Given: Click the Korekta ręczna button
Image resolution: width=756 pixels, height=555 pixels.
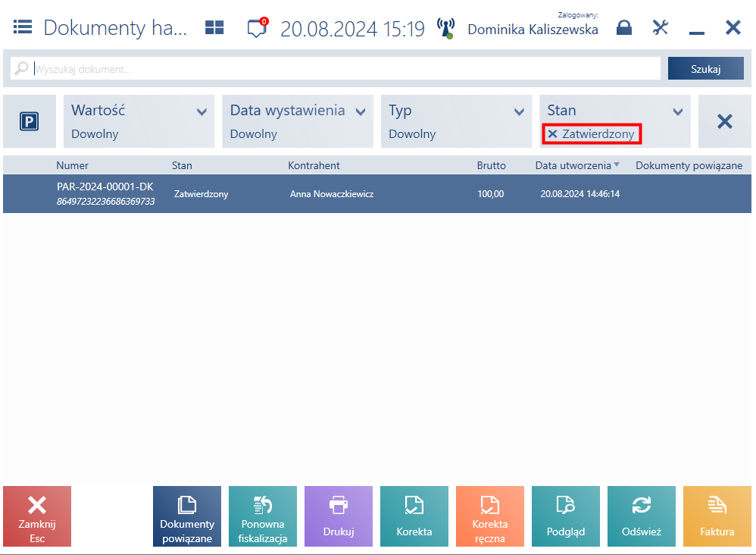Looking at the screenshot, I should [490, 516].
